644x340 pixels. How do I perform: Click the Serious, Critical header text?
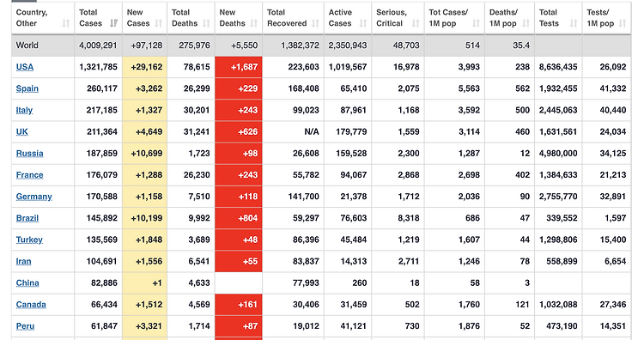[392, 18]
